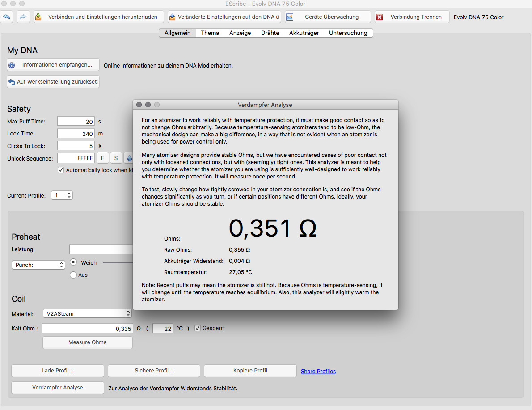
Task: Click the Max Puff Time input field
Action: pyautogui.click(x=76, y=121)
